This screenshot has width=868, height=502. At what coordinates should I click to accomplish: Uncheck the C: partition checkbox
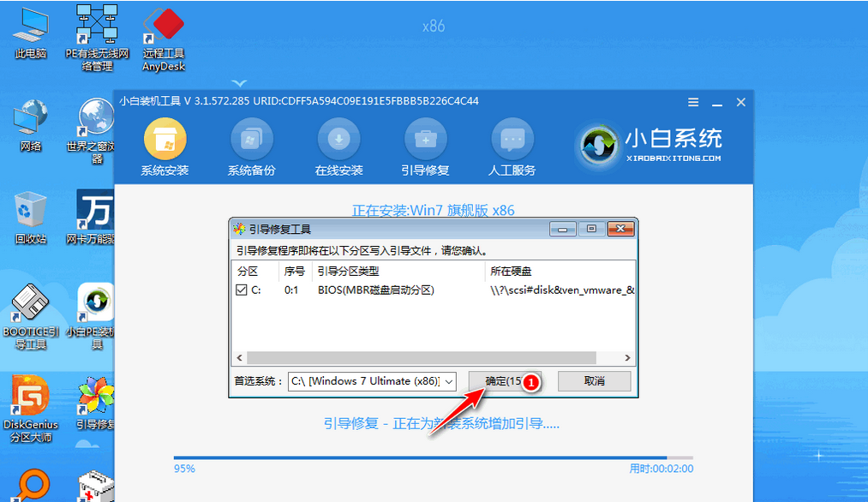pos(242,290)
